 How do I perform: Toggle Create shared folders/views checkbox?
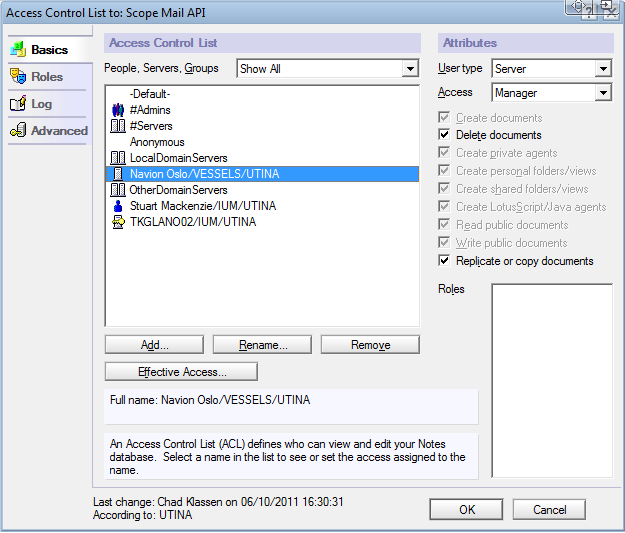click(444, 189)
